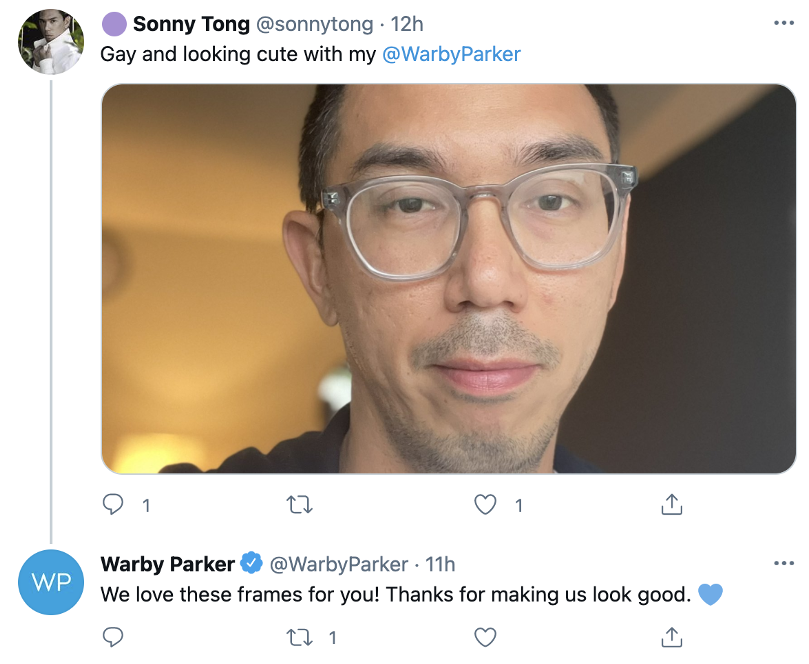Click the verified badge next to Warby Parker

coord(250,563)
